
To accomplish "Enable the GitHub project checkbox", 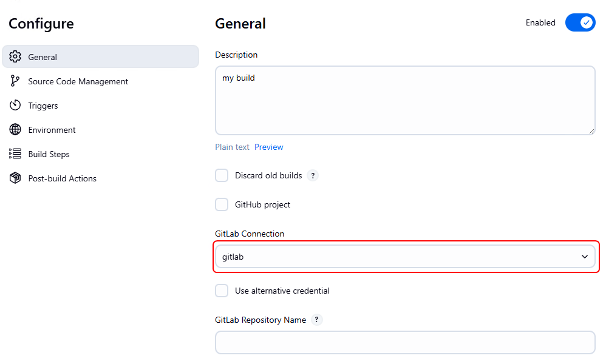I will (222, 205).
